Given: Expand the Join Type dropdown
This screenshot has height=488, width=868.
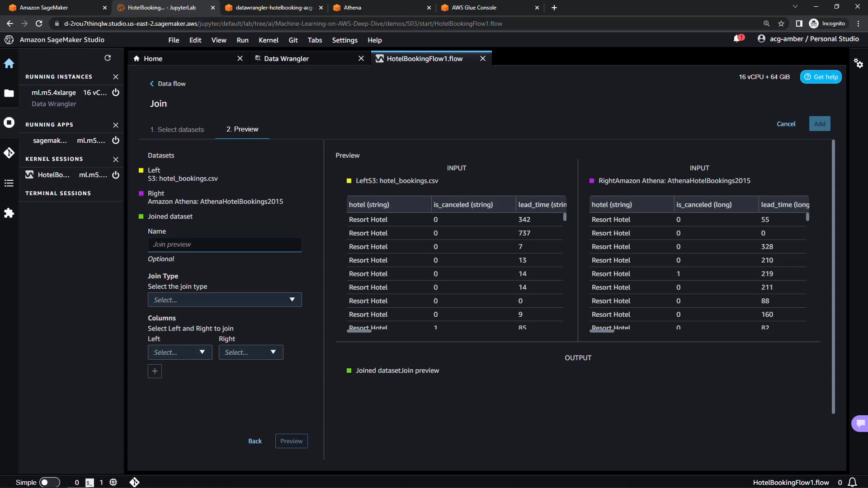Looking at the screenshot, I should coord(224,300).
